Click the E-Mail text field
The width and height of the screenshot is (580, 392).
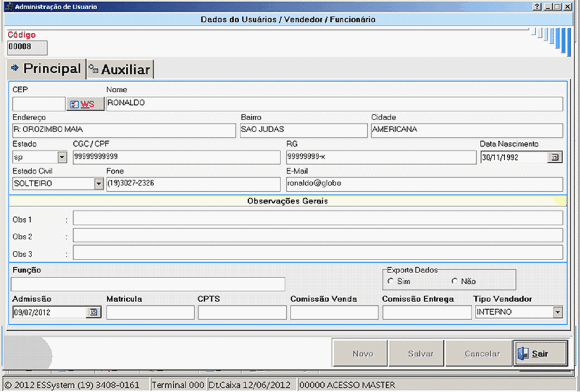click(x=424, y=184)
